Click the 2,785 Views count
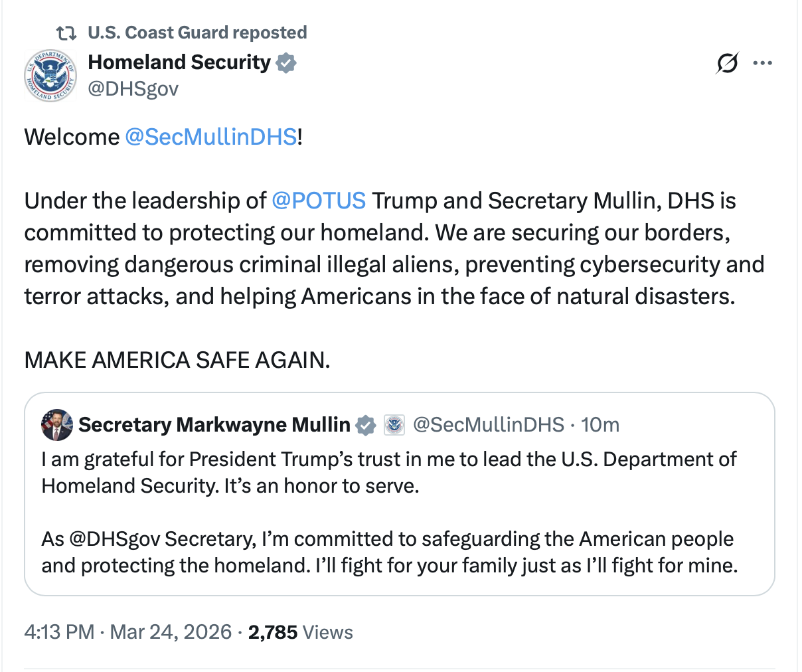This screenshot has width=802, height=672. pyautogui.click(x=300, y=631)
